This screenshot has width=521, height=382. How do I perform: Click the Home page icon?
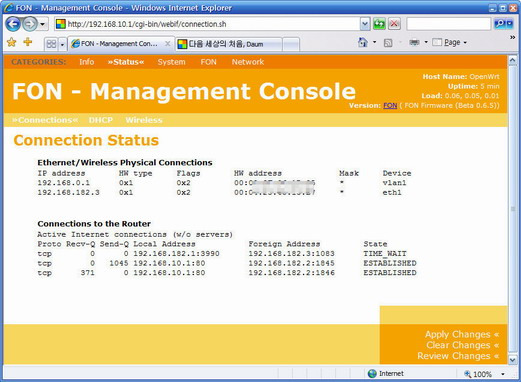[x=363, y=42]
